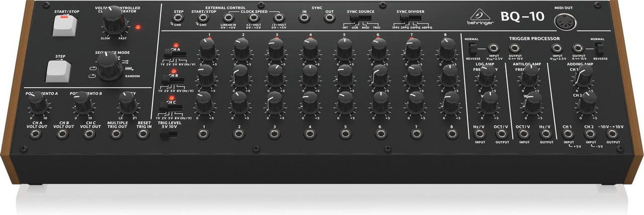Click the step 3 trigger jack
Viewport: 644px width, 215px height.
coord(274,134)
